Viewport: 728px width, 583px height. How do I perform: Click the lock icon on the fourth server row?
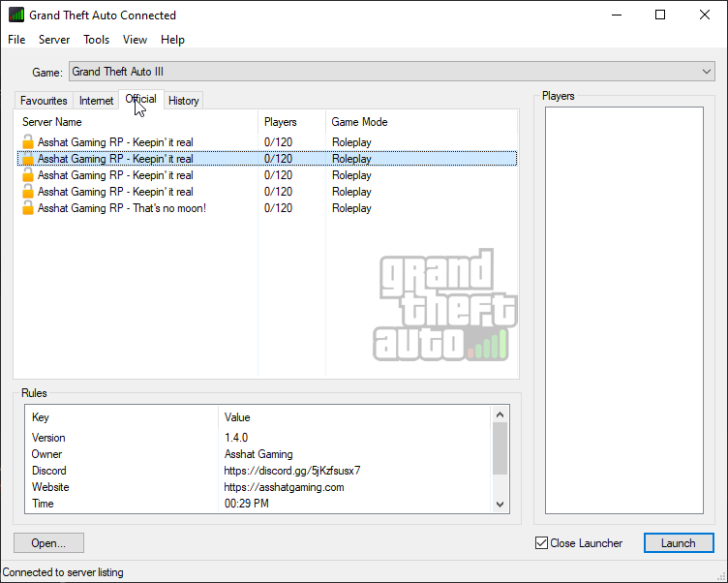(28, 192)
